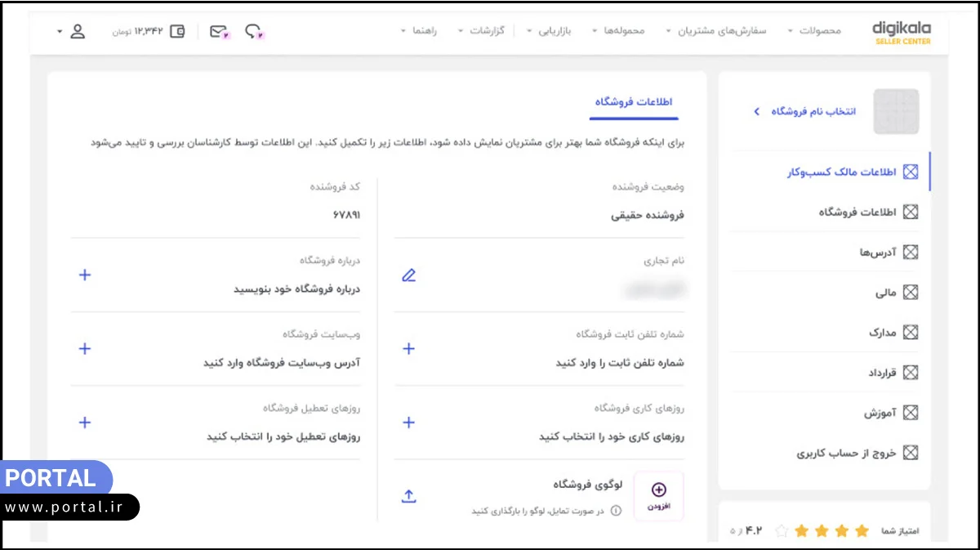Click the انتخاب نام فروشگاه store thumbnail

pos(894,110)
